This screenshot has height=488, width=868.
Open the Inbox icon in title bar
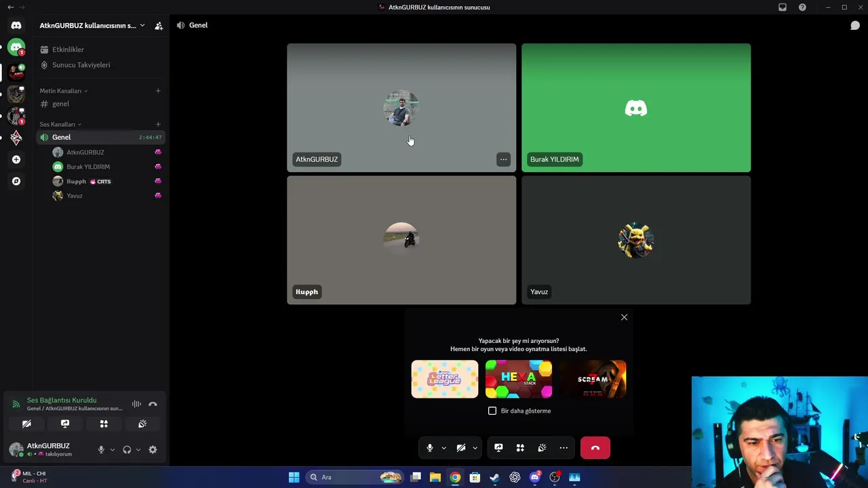783,7
